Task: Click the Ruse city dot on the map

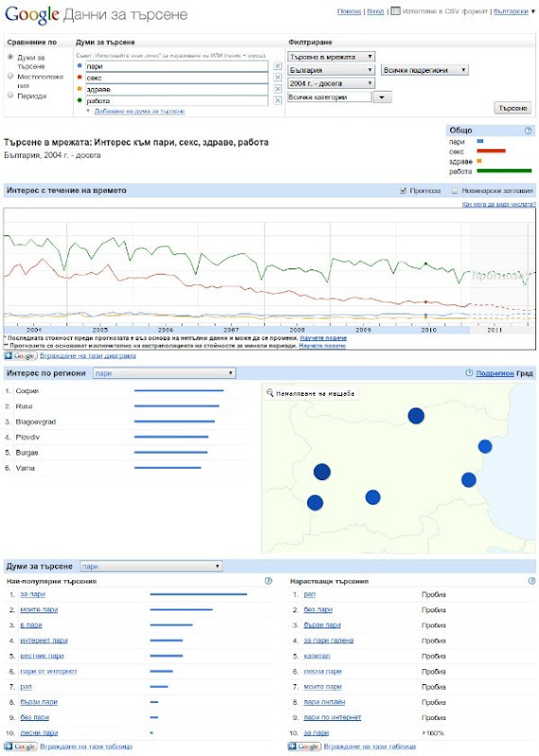Action: click(416, 416)
